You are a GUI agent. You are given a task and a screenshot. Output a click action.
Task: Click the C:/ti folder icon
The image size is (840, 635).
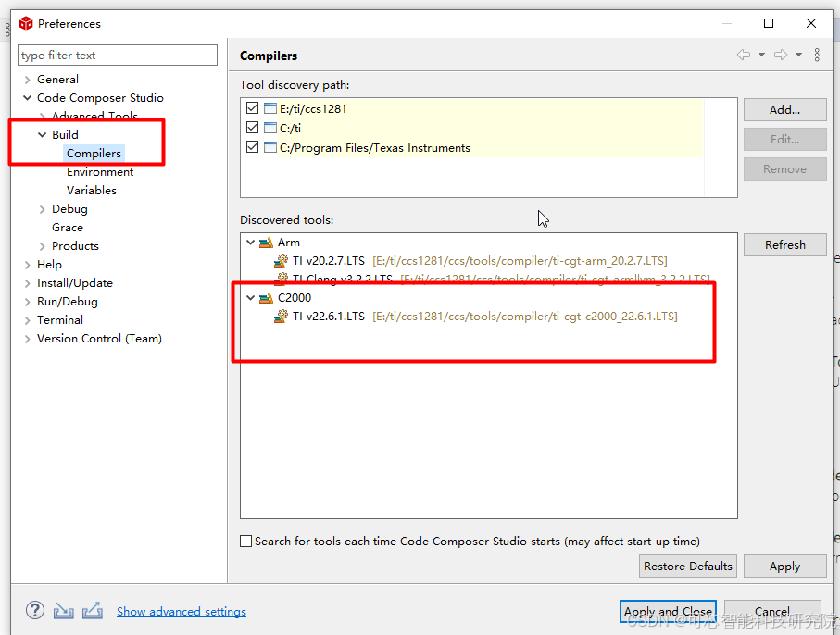(270, 128)
